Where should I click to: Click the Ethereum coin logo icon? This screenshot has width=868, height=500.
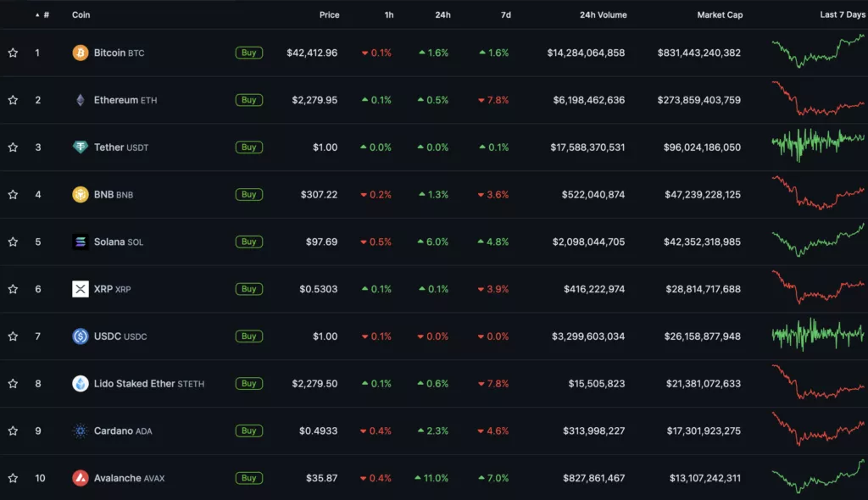[81, 100]
